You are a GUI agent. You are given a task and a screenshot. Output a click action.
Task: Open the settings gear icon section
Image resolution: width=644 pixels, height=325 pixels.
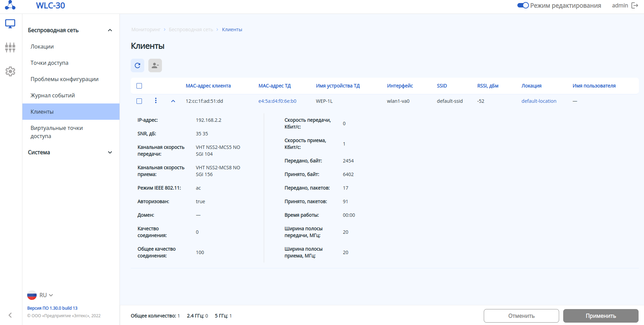coord(10,71)
